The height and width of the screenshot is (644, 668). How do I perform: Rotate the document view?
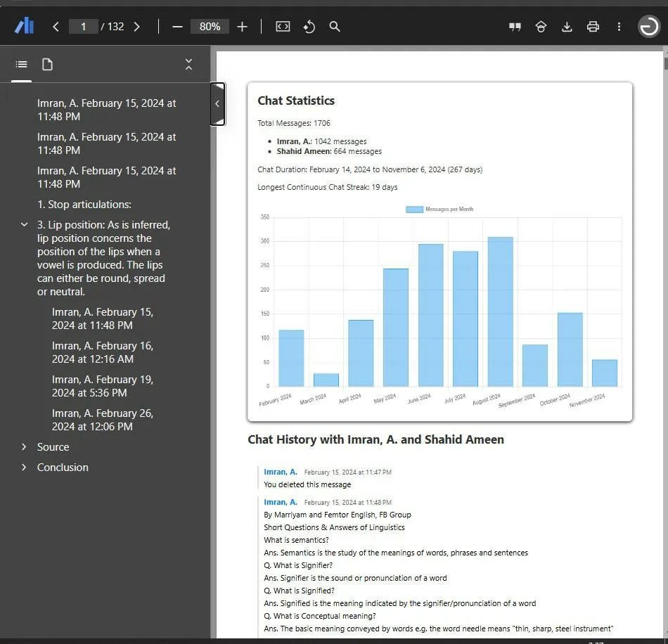point(309,27)
